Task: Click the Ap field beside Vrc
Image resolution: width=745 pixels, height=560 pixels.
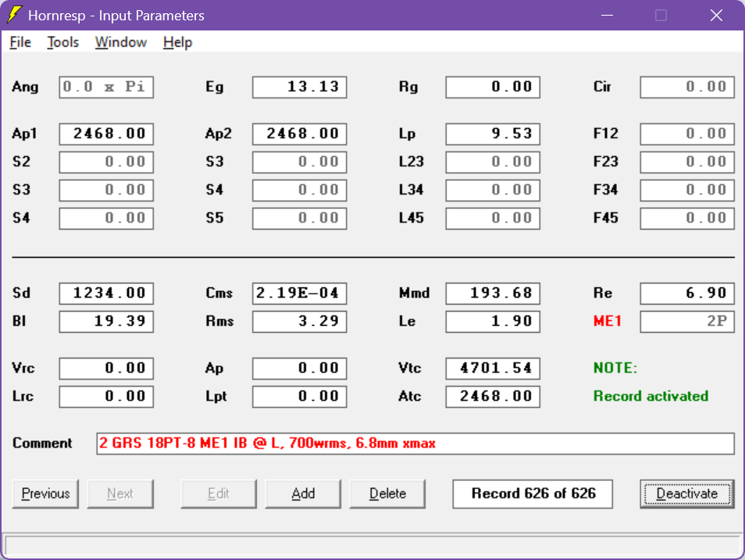Action: click(x=300, y=369)
